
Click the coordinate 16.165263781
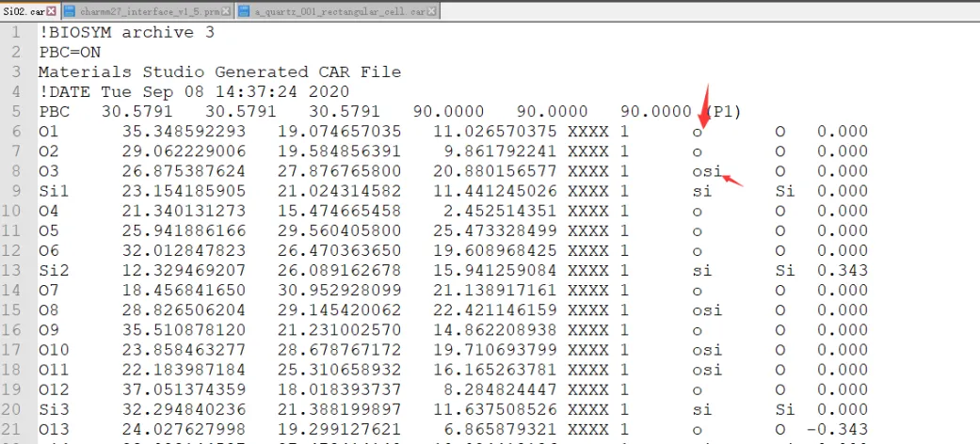pos(493,371)
